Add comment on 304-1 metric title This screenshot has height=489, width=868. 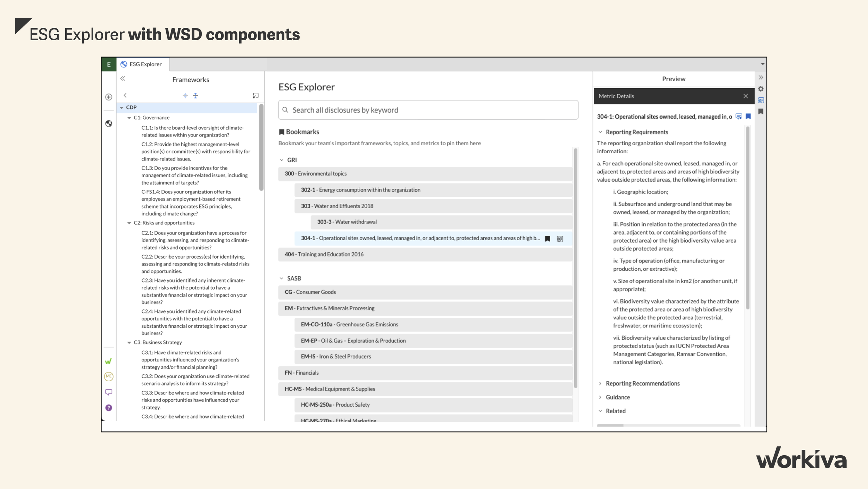click(739, 116)
